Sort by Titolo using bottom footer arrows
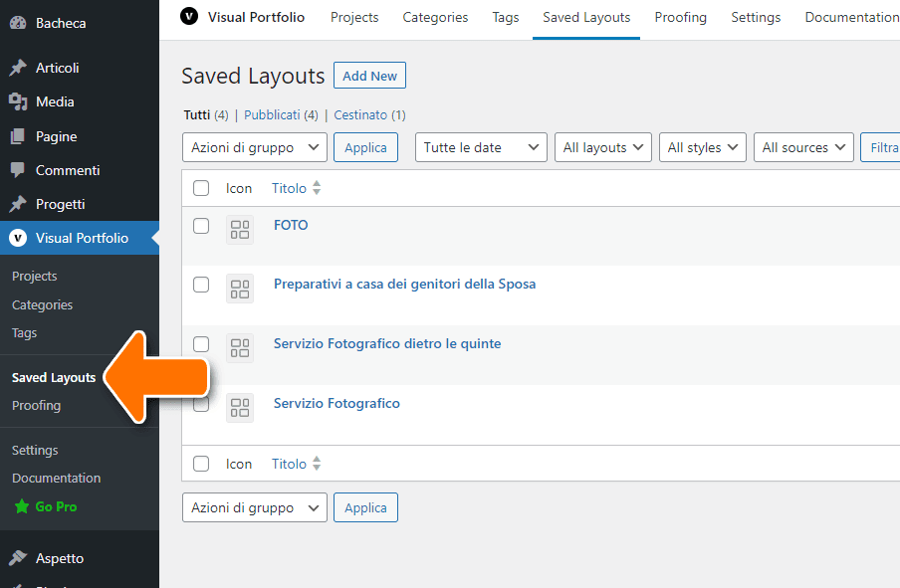 tap(317, 463)
